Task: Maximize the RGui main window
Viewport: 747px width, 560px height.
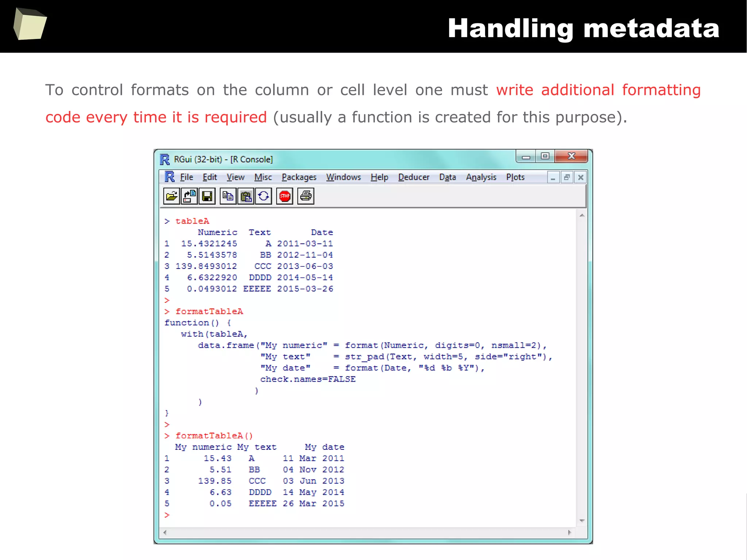Action: [x=545, y=157]
